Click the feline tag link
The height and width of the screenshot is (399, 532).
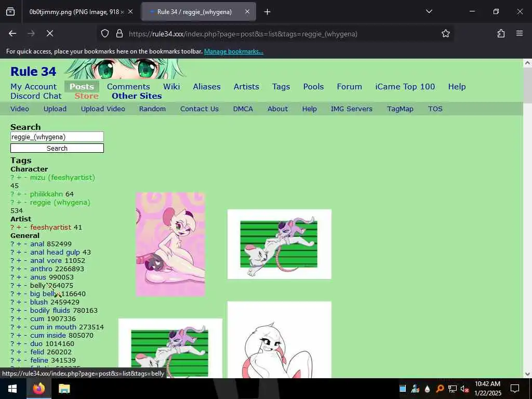(39, 361)
